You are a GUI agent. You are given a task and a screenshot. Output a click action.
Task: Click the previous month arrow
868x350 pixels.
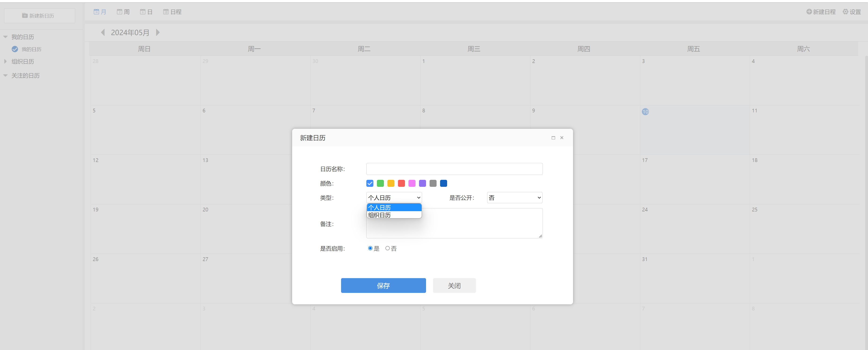tap(103, 32)
